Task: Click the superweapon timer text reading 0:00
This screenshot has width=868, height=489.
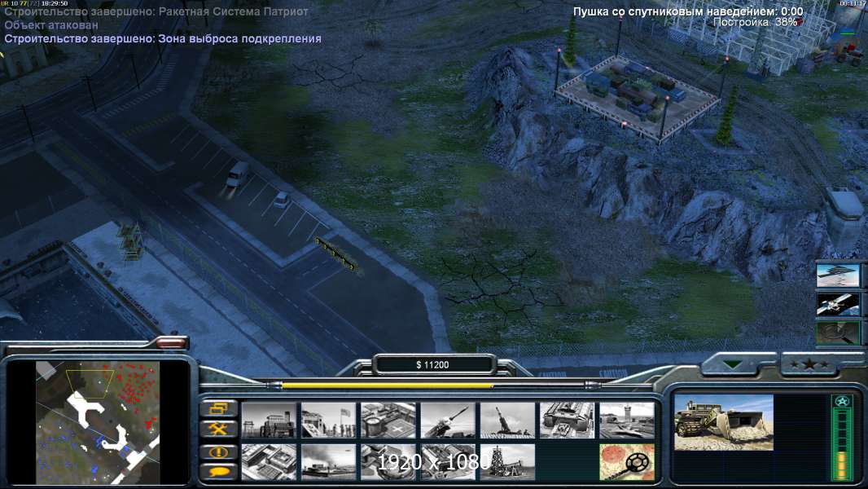Action: tap(688, 11)
